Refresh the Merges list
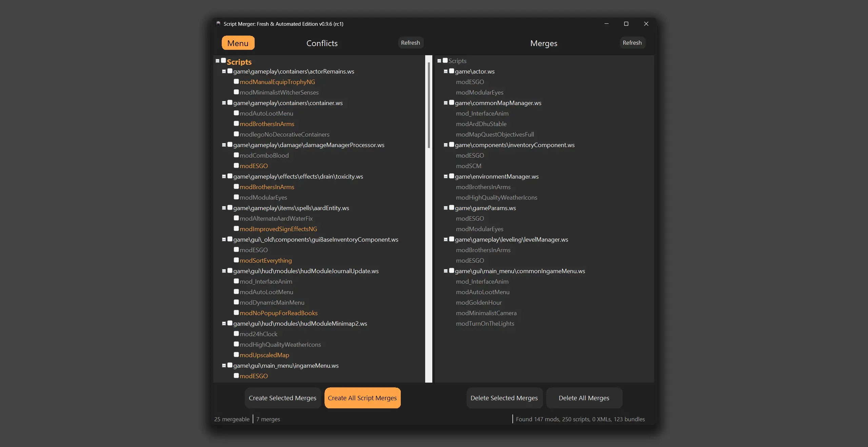The image size is (868, 447). point(632,42)
